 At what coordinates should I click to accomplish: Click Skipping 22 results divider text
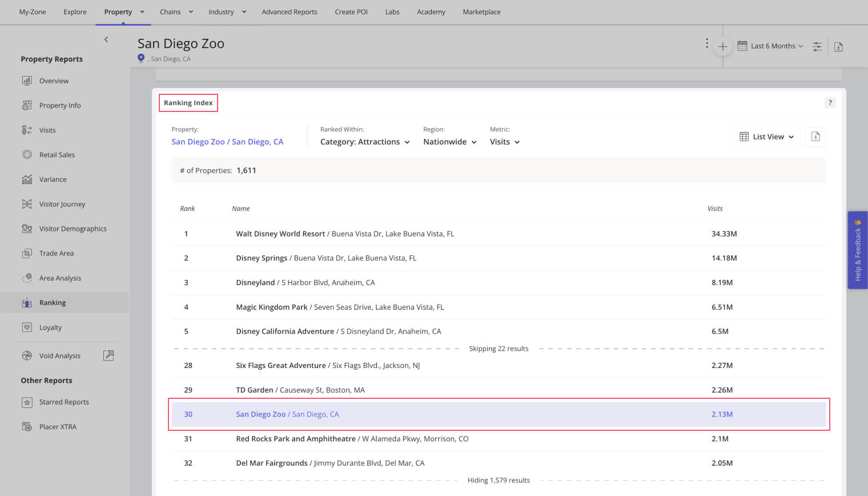(499, 349)
